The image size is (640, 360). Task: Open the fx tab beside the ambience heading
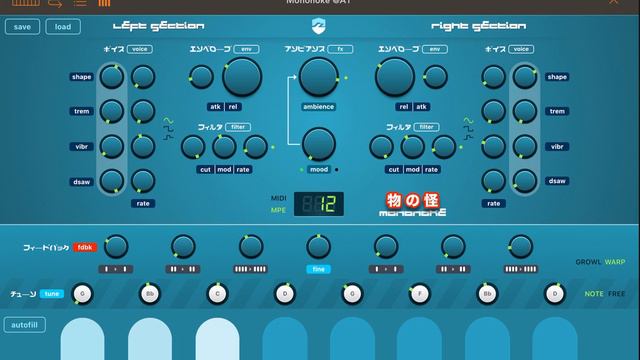pyautogui.click(x=340, y=49)
